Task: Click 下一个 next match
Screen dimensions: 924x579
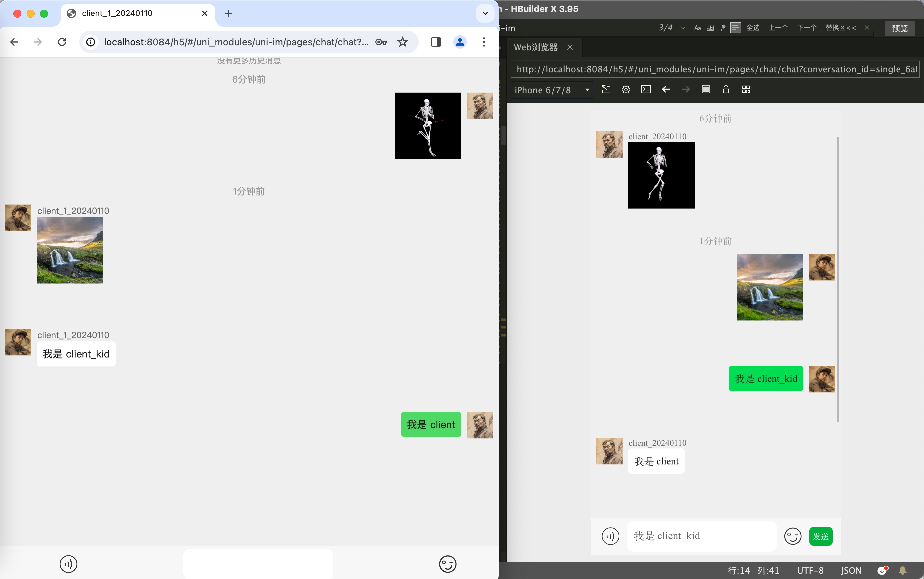Action: pyautogui.click(x=807, y=28)
